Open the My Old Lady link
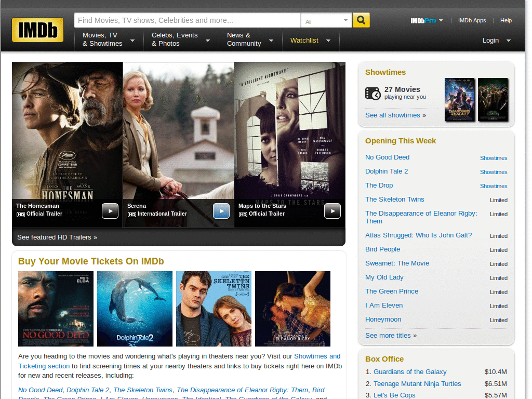Screen dimensions: 532x399 point(384,277)
